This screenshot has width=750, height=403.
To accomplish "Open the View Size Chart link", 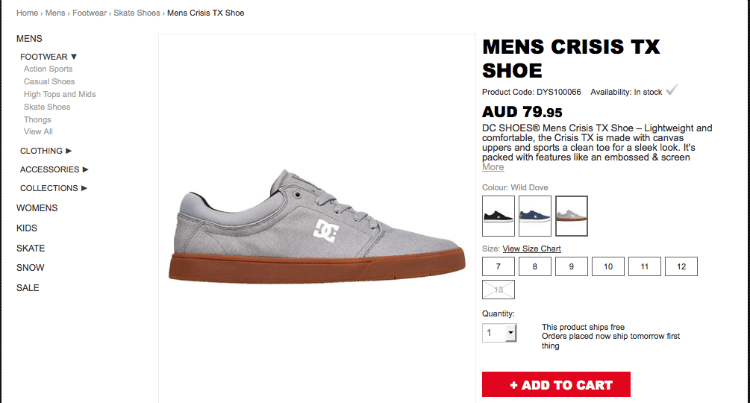I will point(531,248).
